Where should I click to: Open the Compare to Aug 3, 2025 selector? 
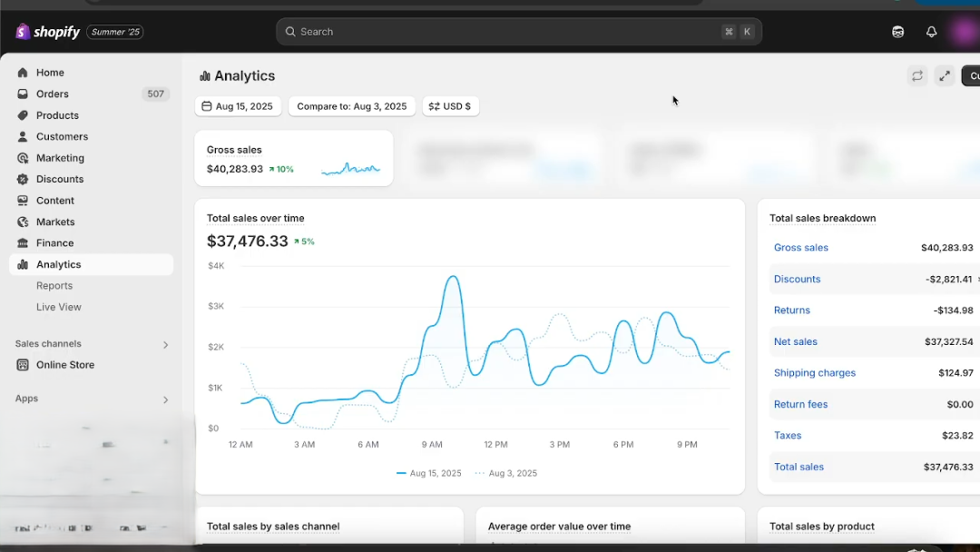[x=351, y=106]
